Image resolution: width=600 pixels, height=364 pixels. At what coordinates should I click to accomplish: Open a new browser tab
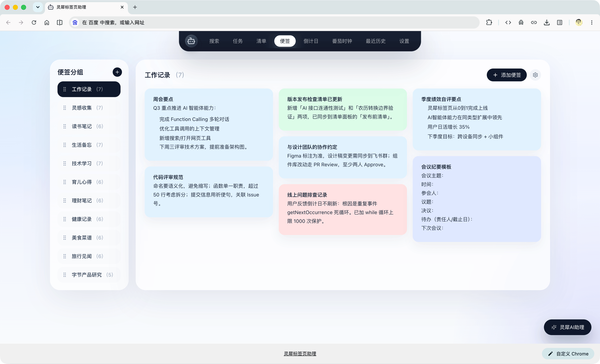click(x=135, y=7)
